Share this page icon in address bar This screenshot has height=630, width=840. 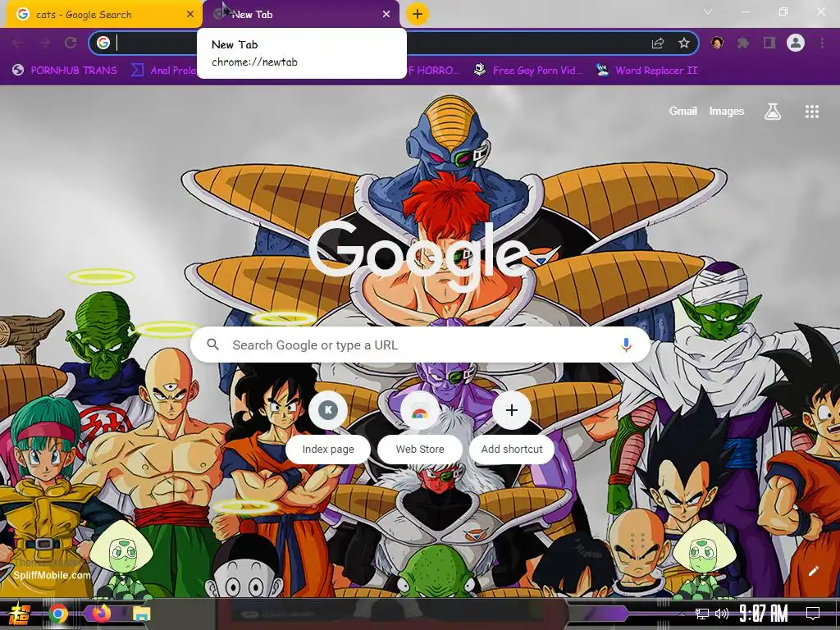point(657,43)
